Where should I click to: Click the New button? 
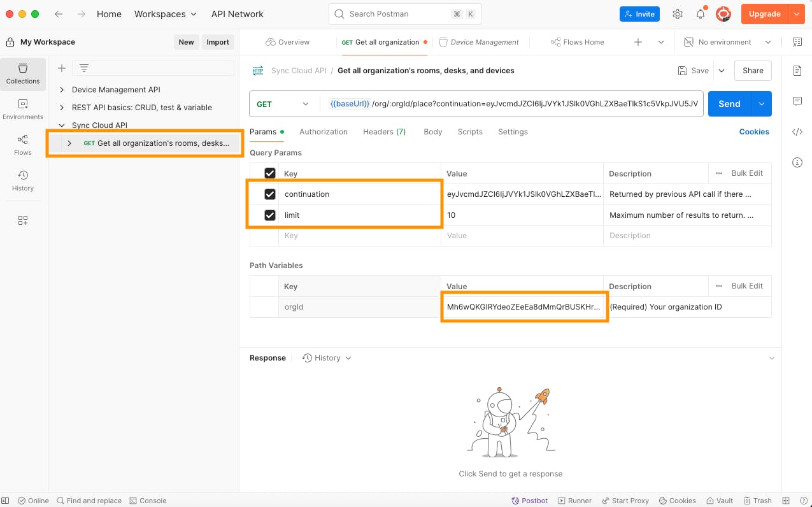pyautogui.click(x=186, y=42)
